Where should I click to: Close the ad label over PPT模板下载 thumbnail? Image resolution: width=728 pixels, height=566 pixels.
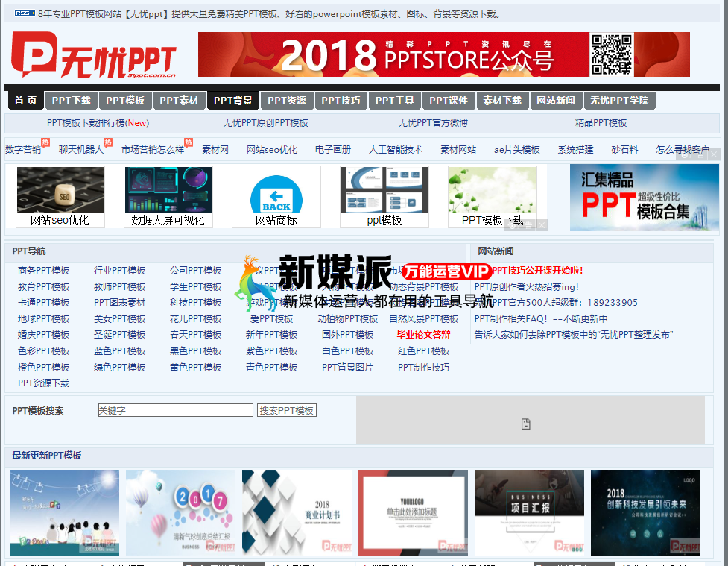[542, 225]
